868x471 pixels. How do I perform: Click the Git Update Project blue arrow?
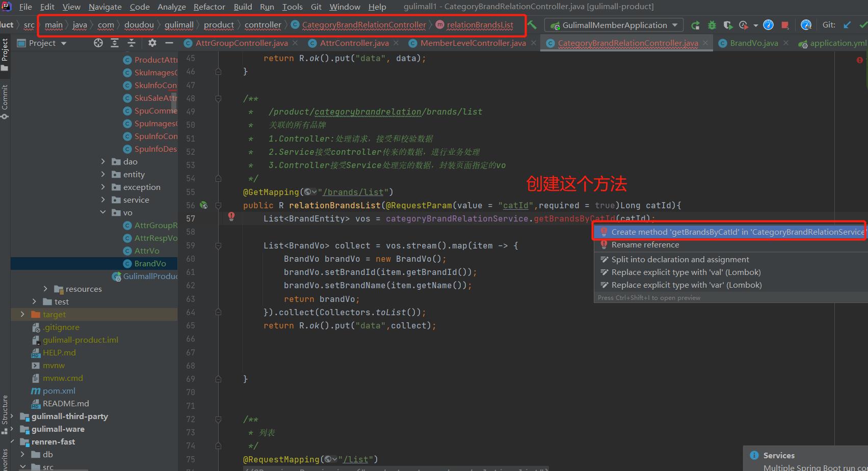point(847,25)
